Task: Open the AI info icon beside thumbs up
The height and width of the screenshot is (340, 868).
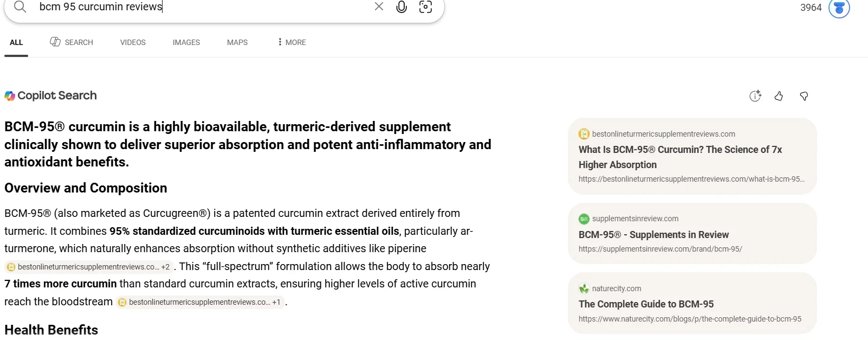Action: tap(755, 96)
